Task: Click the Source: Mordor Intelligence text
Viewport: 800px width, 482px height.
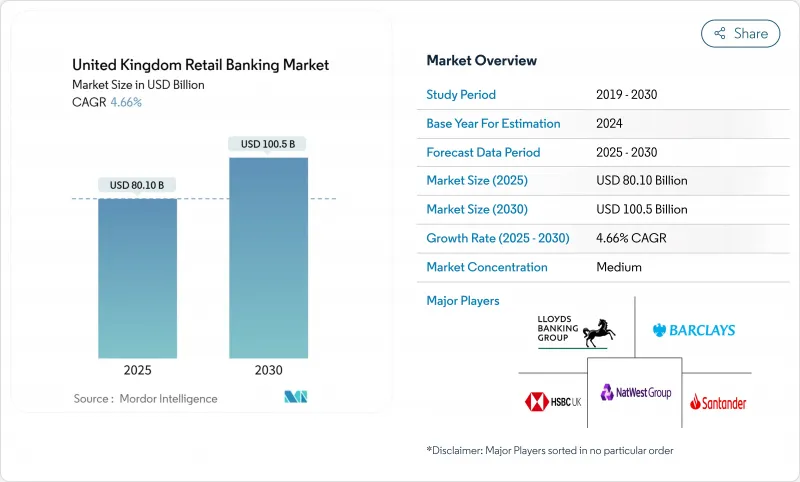Action: pyautogui.click(x=145, y=398)
